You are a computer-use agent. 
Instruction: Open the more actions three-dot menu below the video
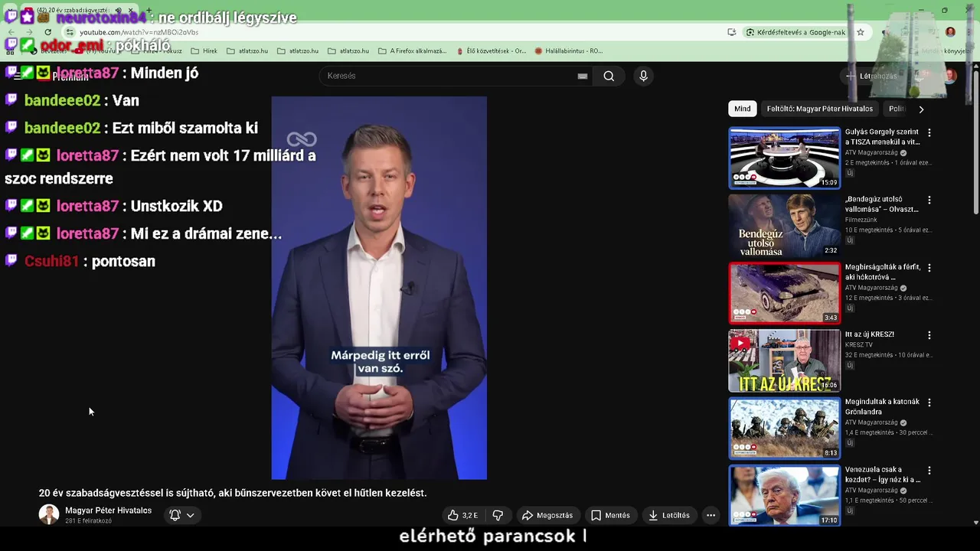click(710, 515)
